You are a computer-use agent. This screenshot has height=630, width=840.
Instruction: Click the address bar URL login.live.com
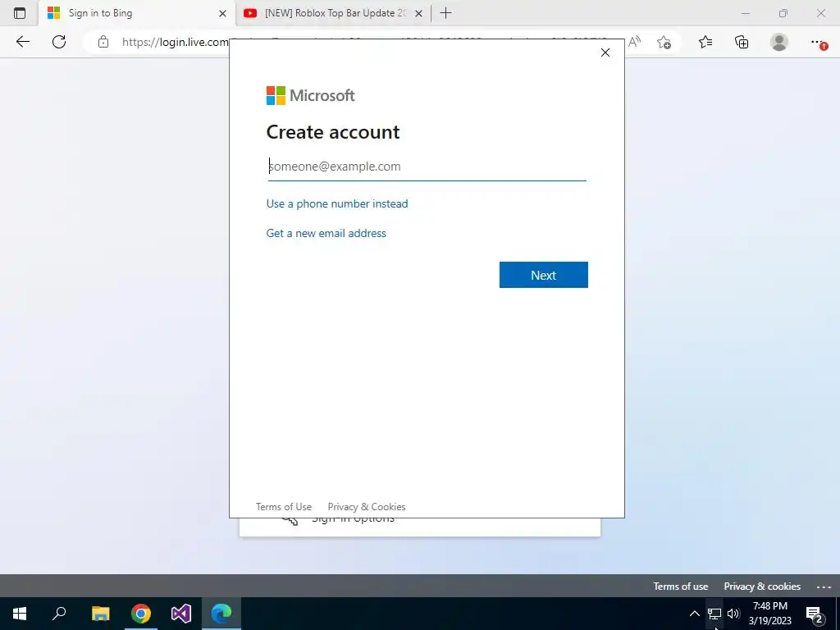tap(176, 42)
